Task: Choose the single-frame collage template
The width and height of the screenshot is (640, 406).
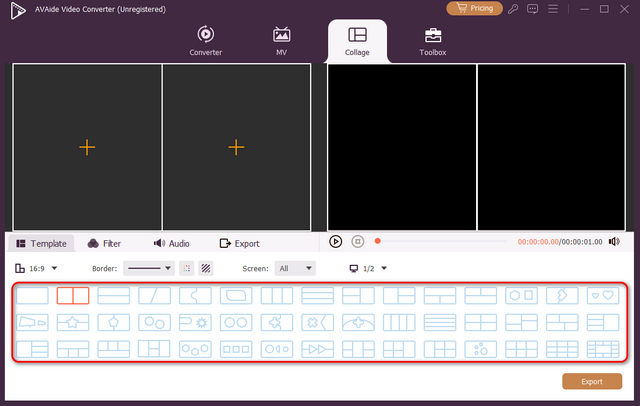Action: tap(33, 295)
